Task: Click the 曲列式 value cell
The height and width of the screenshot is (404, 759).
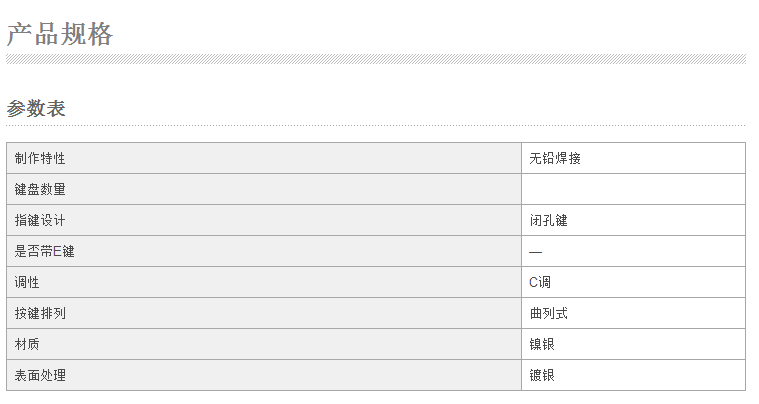Action: pos(633,313)
